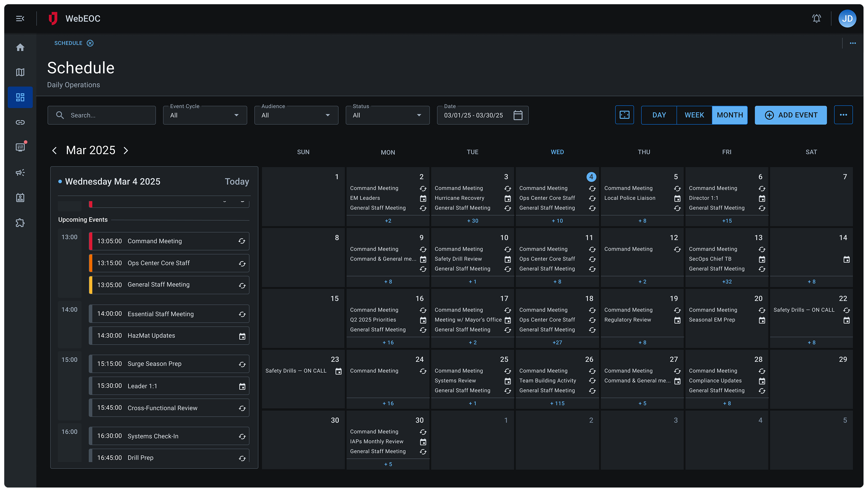This screenshot has width=868, height=492.
Task: Click the fullscreen calendar icon button
Action: coord(624,115)
